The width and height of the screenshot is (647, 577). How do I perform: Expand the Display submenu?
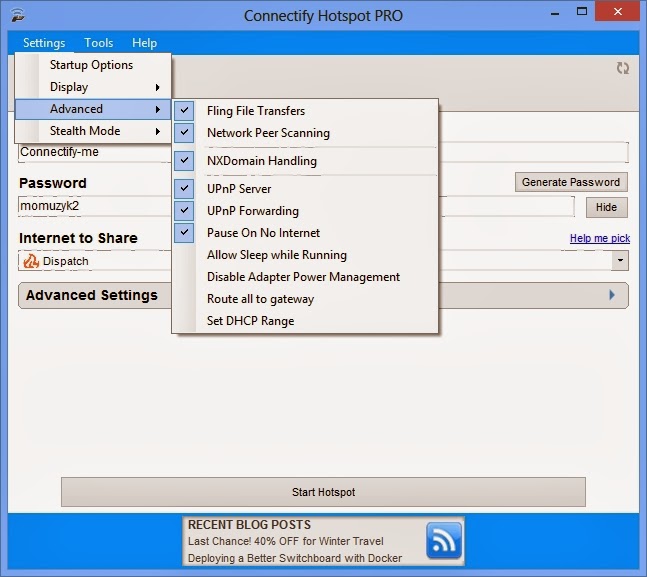point(93,87)
